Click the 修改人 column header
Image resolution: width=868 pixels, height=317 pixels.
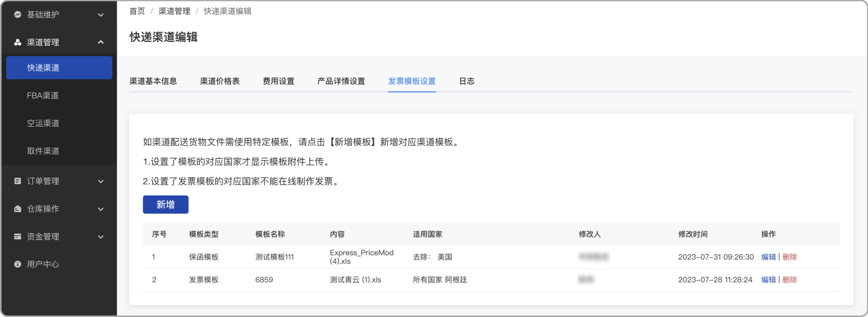tap(589, 234)
